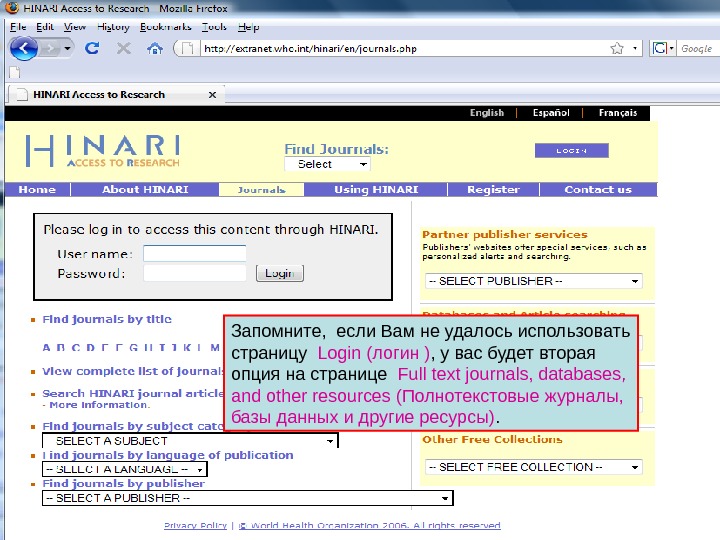This screenshot has width=720, height=540.
Task: Open the Tools menu
Action: pyautogui.click(x=214, y=27)
